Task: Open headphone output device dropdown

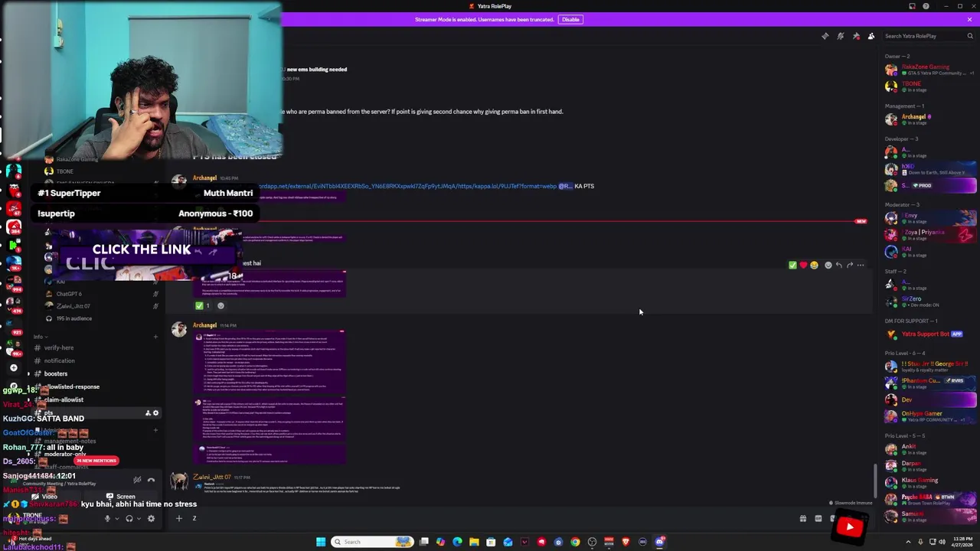Action: (x=139, y=519)
